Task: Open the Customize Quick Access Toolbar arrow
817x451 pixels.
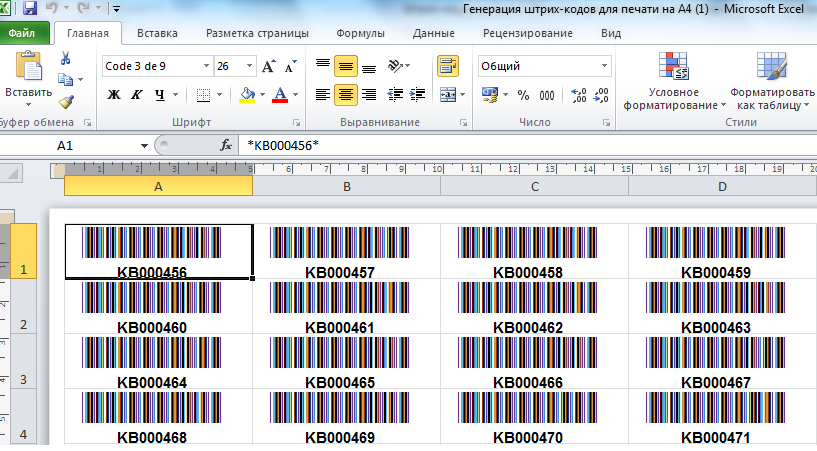Action: tap(116, 8)
